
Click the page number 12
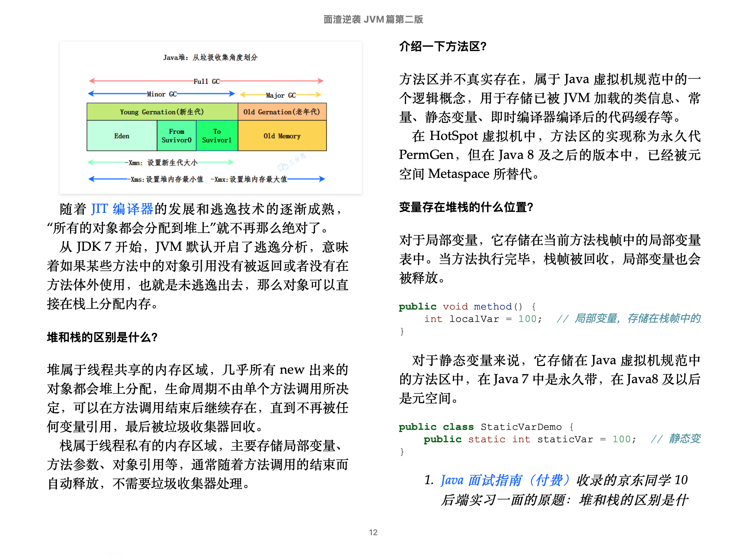click(373, 532)
